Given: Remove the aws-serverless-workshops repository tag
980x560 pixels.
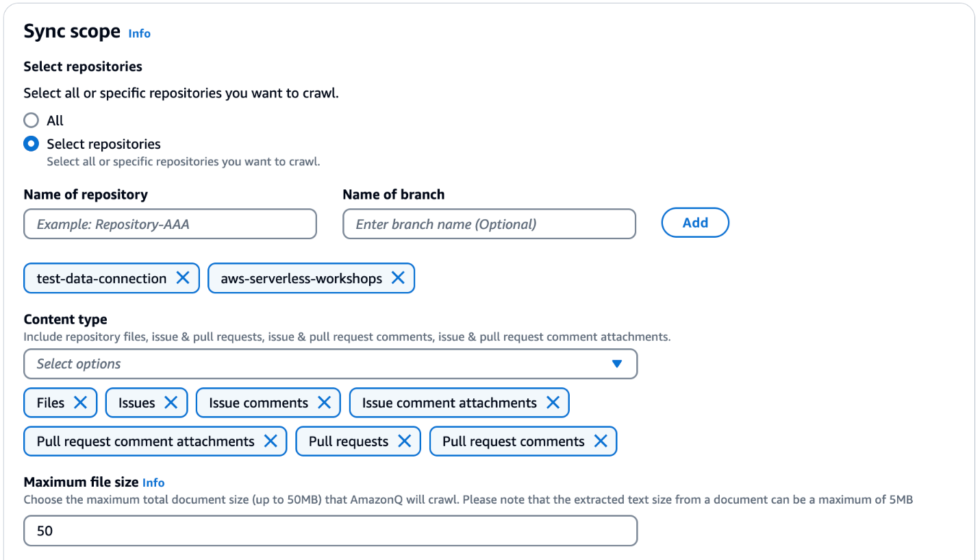Looking at the screenshot, I should 398,278.
